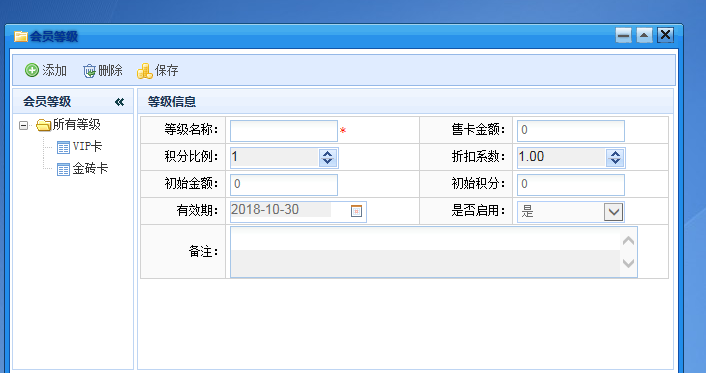Click the 添加 add button

pos(45,70)
